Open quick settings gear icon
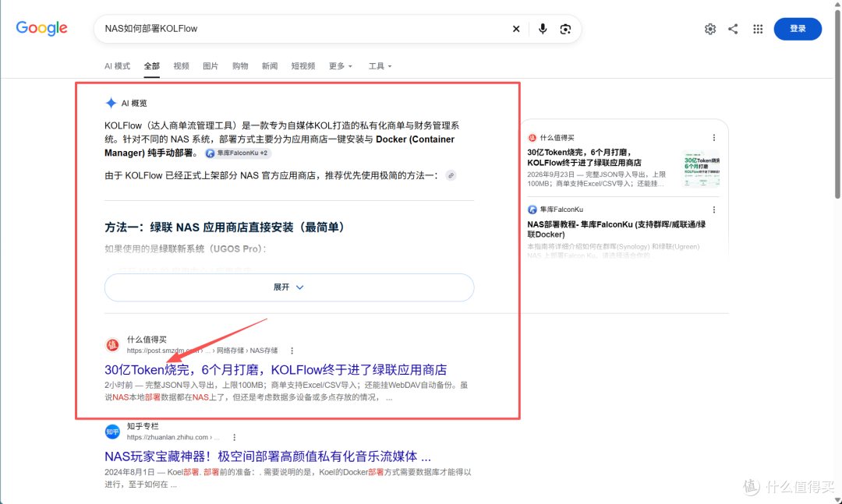 (710, 29)
